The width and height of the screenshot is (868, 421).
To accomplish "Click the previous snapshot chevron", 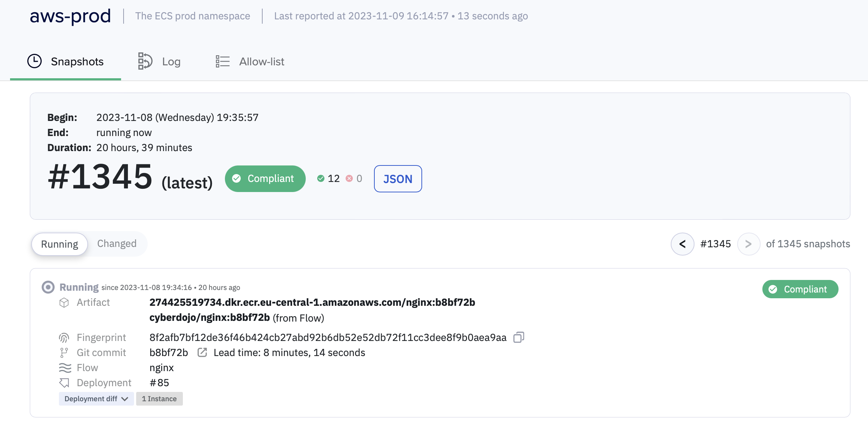I will [683, 243].
